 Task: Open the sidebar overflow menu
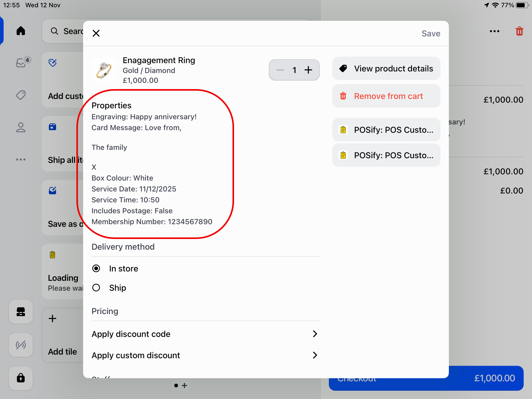point(21,159)
